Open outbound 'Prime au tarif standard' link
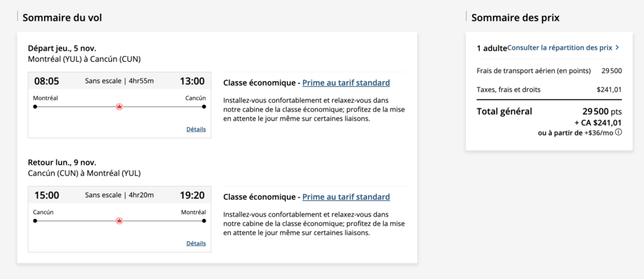 coord(346,83)
